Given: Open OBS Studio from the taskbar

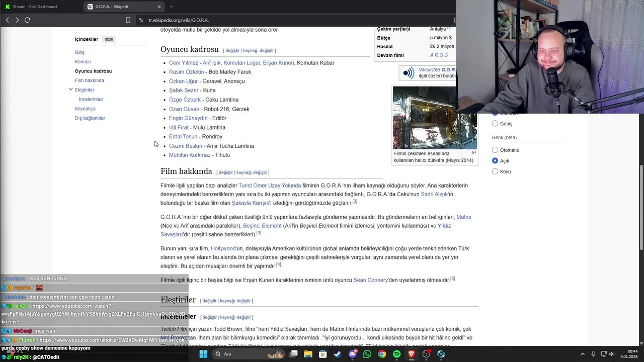Looking at the screenshot, I should tap(426, 354).
